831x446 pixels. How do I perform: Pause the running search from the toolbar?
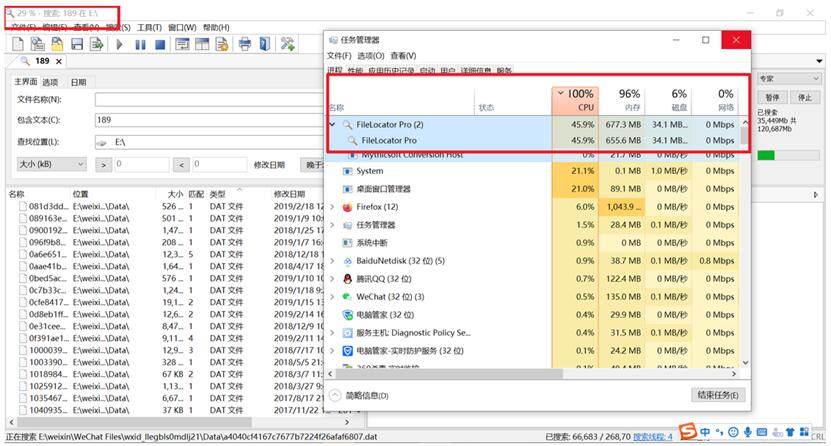(140, 44)
